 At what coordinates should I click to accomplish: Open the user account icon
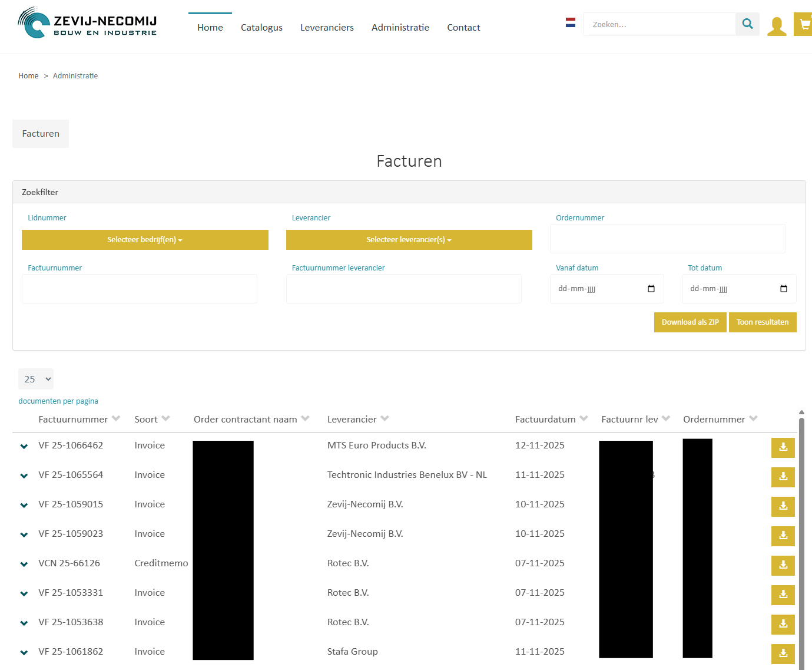pos(777,26)
